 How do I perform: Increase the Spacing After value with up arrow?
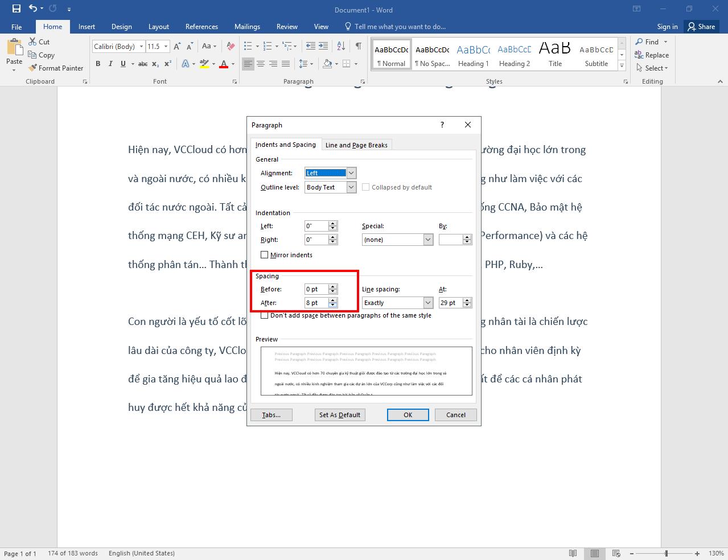coord(333,300)
